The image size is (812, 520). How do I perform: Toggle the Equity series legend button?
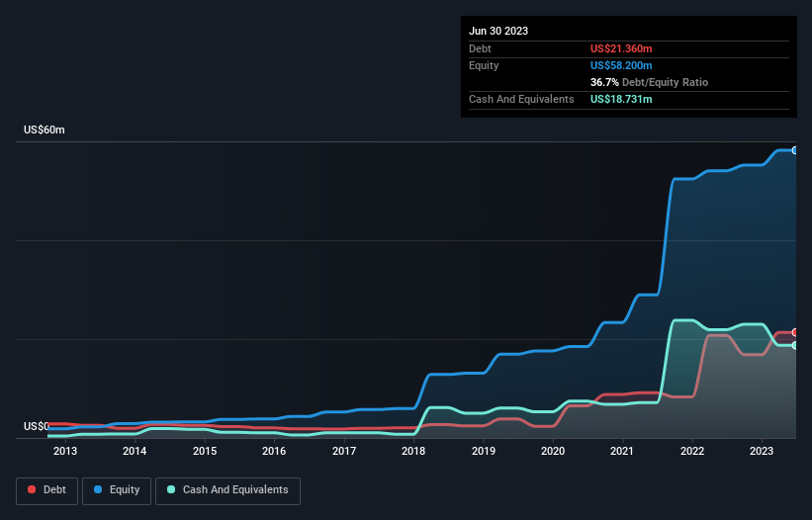117,490
